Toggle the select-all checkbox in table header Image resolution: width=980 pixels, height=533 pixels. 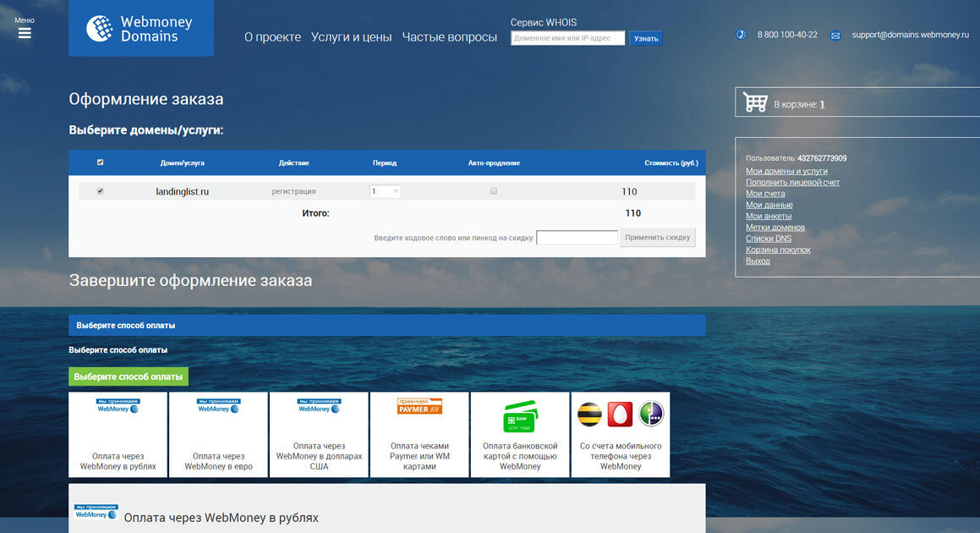(100, 162)
